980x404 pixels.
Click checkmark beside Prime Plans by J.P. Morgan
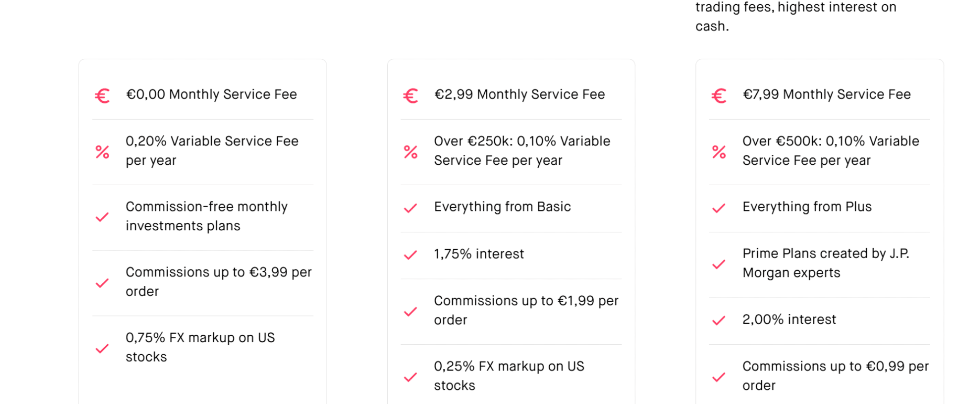[719, 264]
